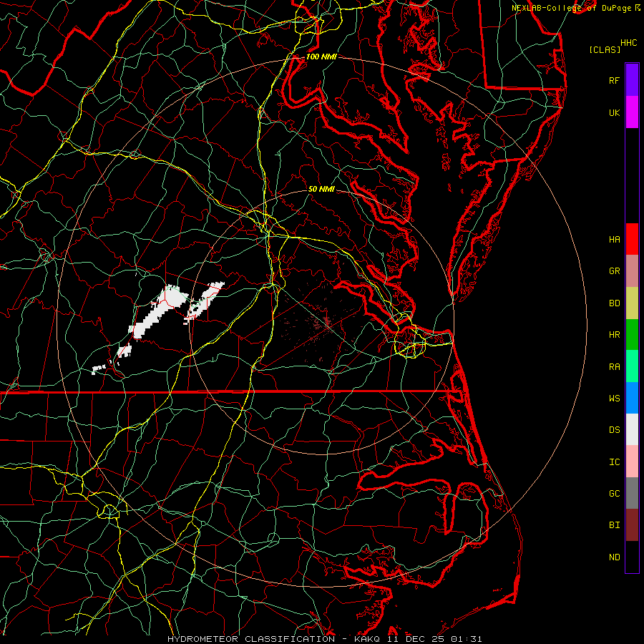Click the Hydrometeor Classification KAKQ title caption
Viewport: 644px width, 644px height.
tap(324, 639)
